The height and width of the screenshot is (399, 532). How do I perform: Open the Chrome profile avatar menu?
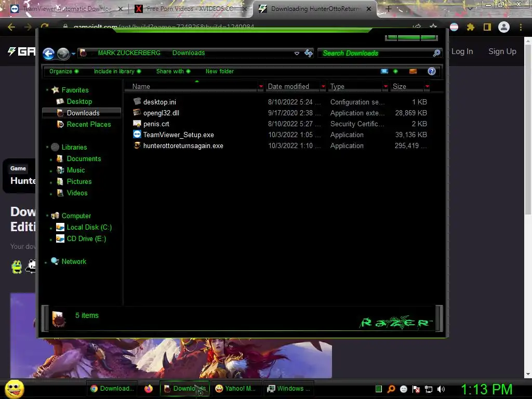click(504, 27)
